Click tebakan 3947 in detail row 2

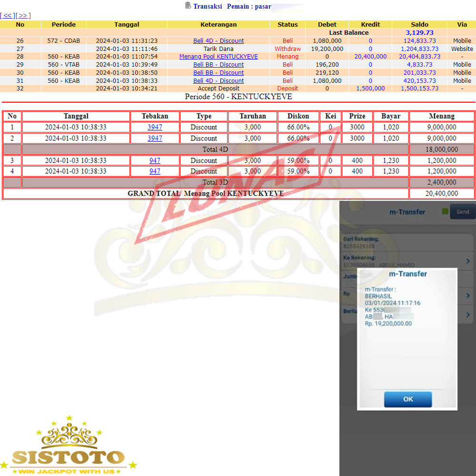[x=155, y=138]
